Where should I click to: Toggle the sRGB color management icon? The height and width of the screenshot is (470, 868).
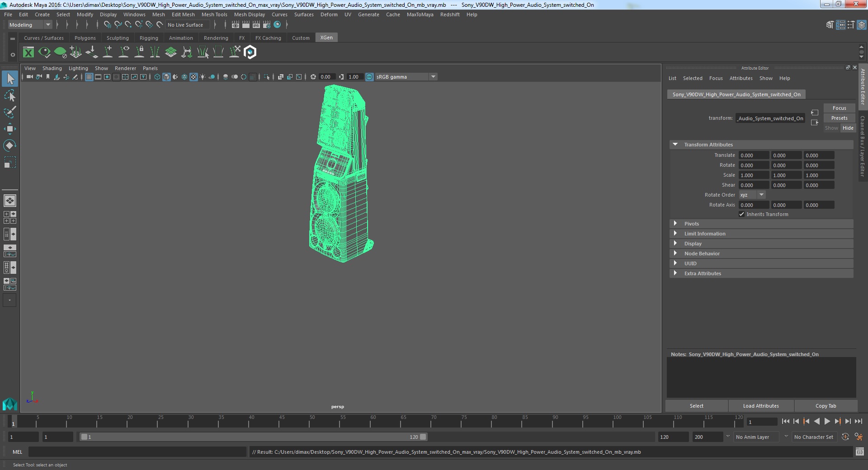(x=369, y=77)
